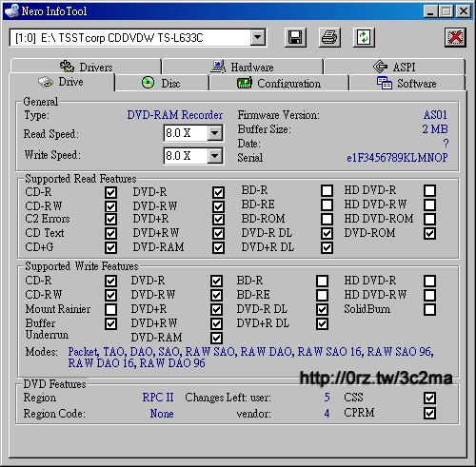The image size is (476, 467).
Task: Toggle SolidBurn write checkbox
Action: click(x=429, y=309)
